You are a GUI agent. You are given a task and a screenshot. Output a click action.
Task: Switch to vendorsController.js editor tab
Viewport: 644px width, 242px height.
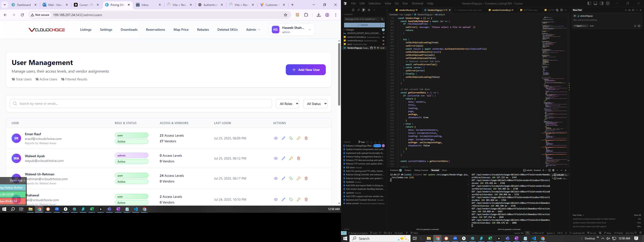(501, 10)
